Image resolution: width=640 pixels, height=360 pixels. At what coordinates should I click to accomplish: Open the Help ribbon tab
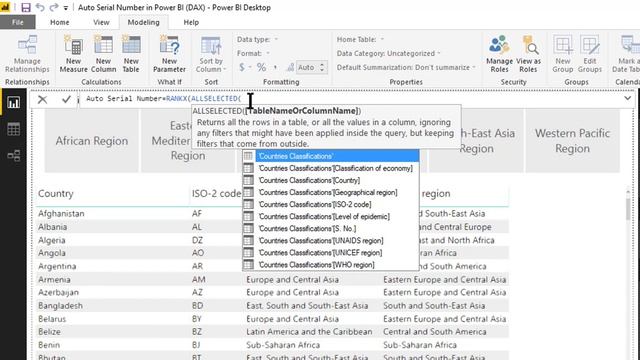191,22
